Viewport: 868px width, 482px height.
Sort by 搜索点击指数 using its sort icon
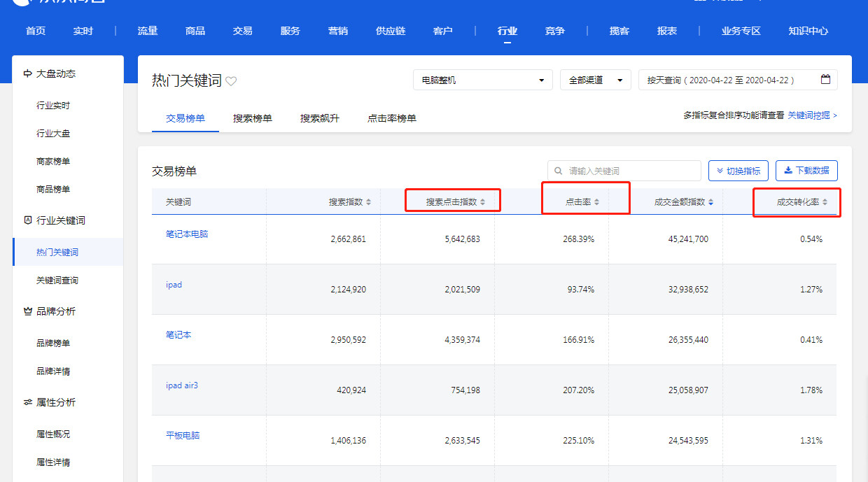point(482,202)
